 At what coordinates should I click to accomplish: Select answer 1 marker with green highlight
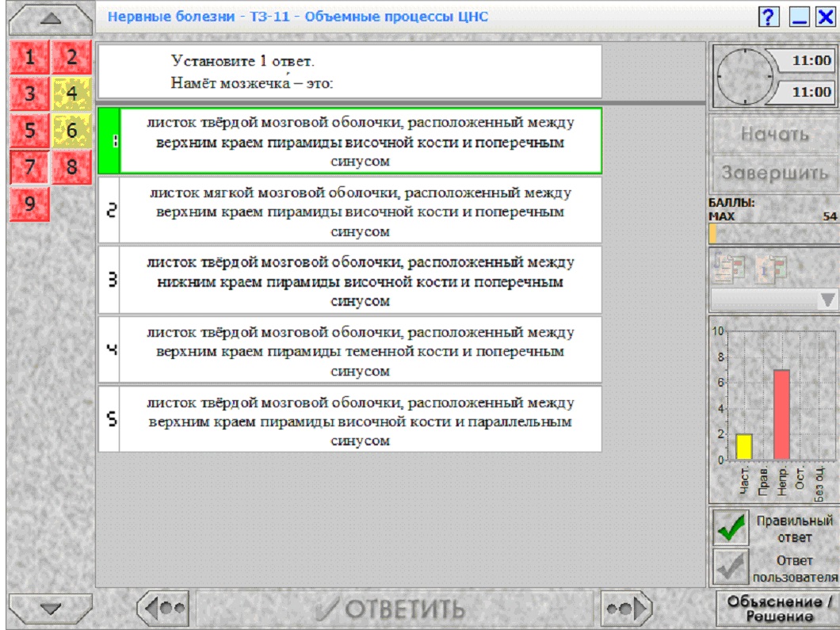(109, 141)
